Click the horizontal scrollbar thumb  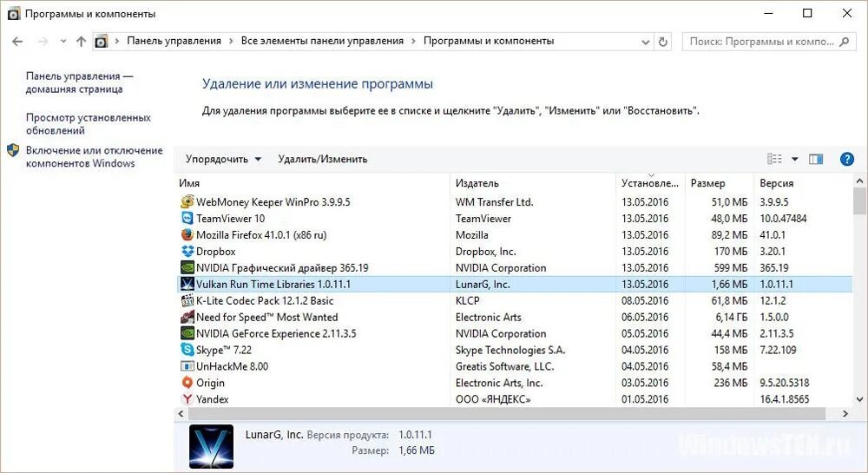507,413
